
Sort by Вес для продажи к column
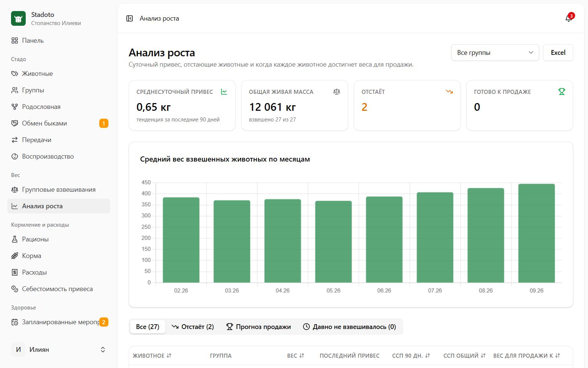(x=527, y=355)
